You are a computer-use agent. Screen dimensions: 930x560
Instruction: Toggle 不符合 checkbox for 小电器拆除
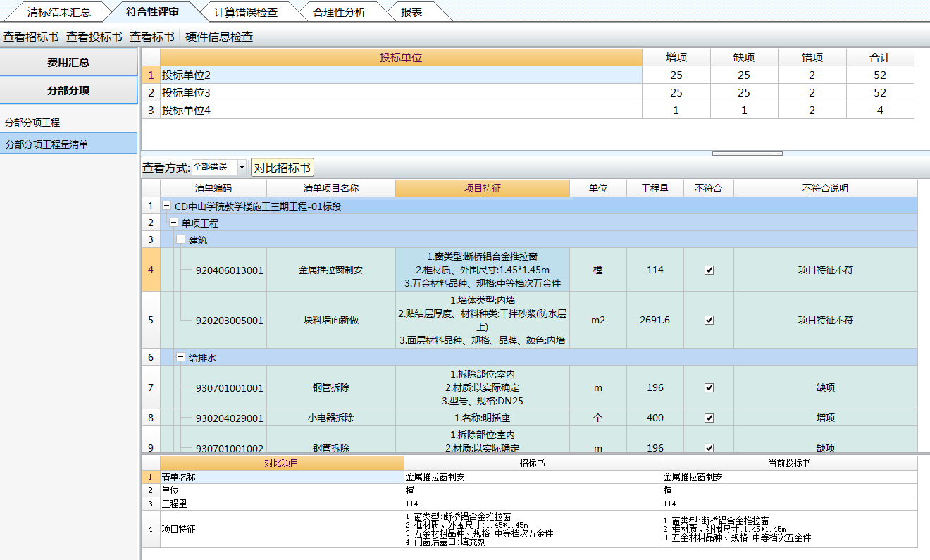[x=709, y=418]
